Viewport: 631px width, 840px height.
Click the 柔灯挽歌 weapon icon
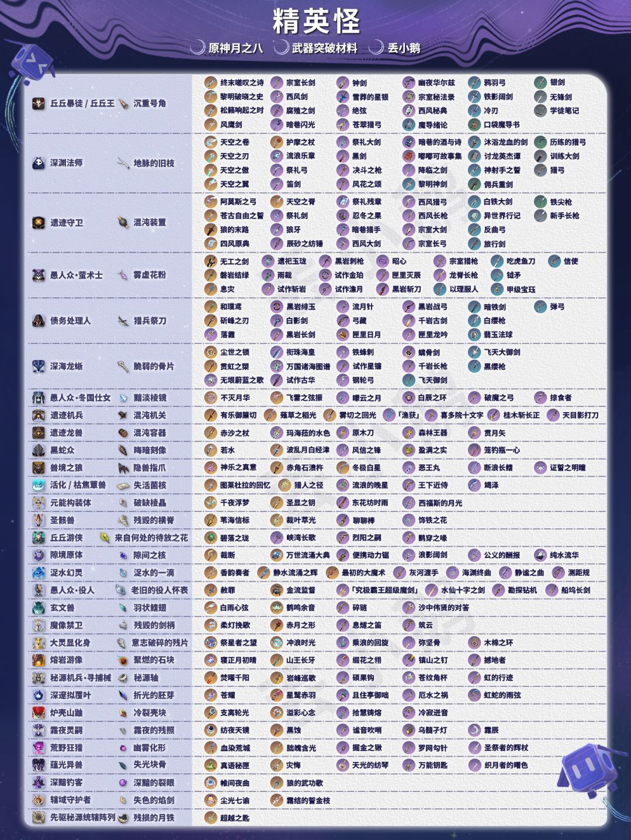pyautogui.click(x=211, y=625)
